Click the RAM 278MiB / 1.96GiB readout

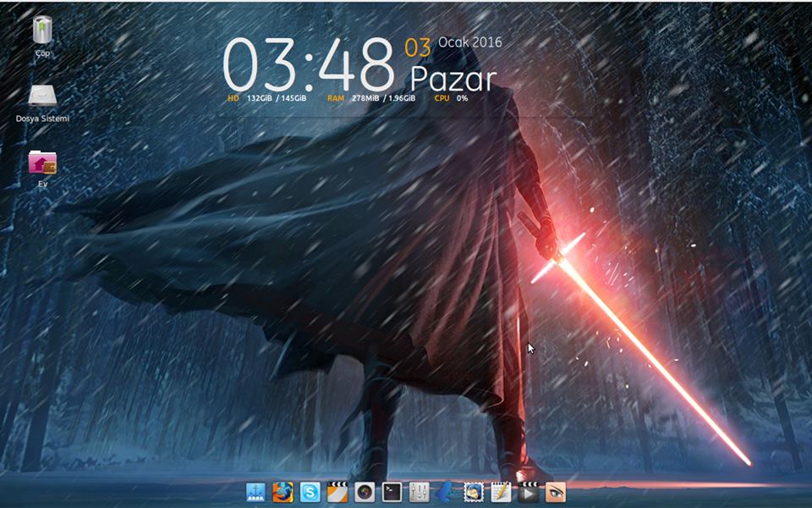(370, 98)
